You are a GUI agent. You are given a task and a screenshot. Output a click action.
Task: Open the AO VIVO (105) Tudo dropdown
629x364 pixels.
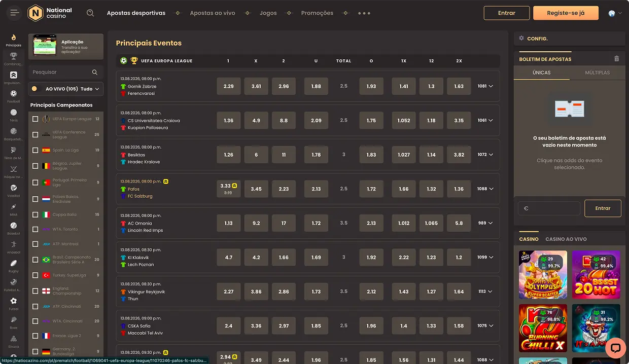click(66, 89)
